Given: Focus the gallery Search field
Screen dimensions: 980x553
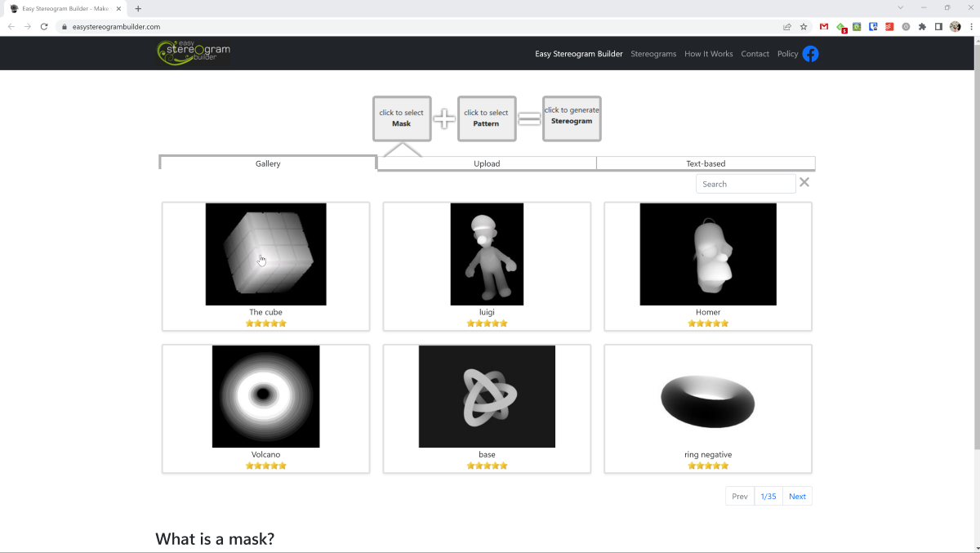Looking at the screenshot, I should click(x=745, y=184).
